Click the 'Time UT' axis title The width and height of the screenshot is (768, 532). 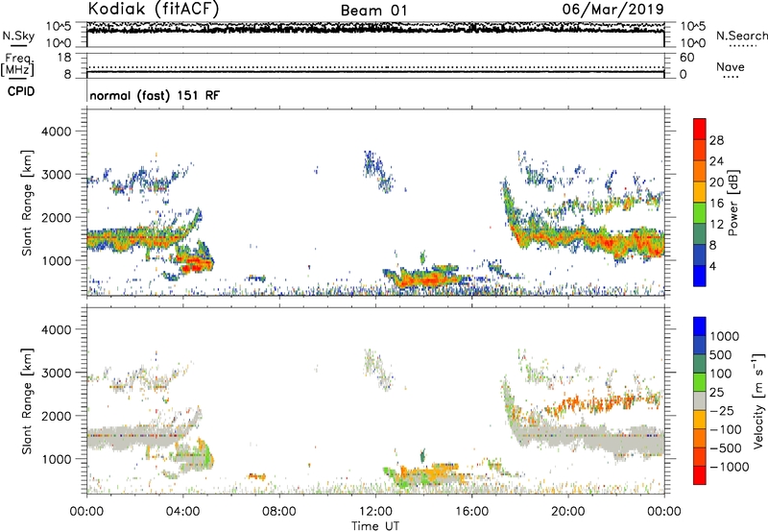click(375, 526)
